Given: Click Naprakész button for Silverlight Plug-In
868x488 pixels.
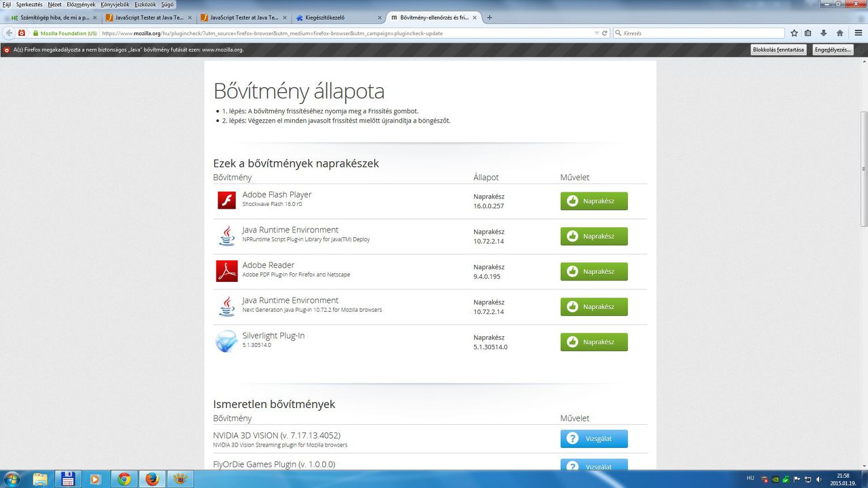Looking at the screenshot, I should [594, 342].
